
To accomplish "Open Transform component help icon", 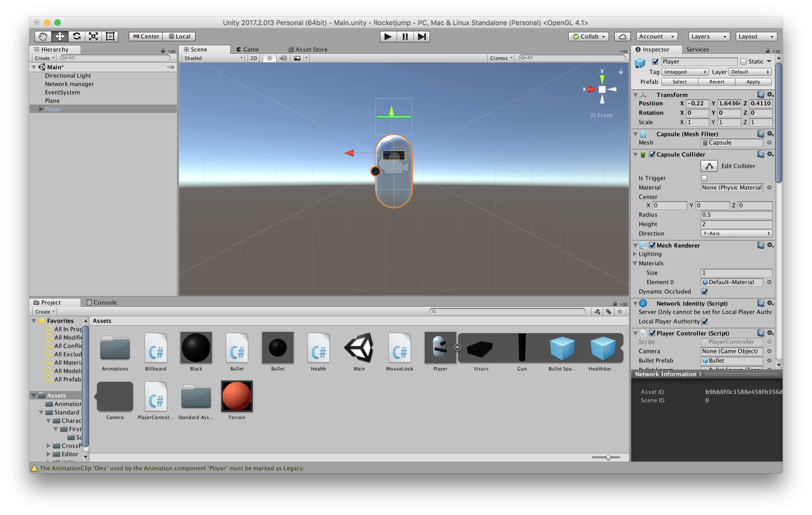I will tap(761, 95).
